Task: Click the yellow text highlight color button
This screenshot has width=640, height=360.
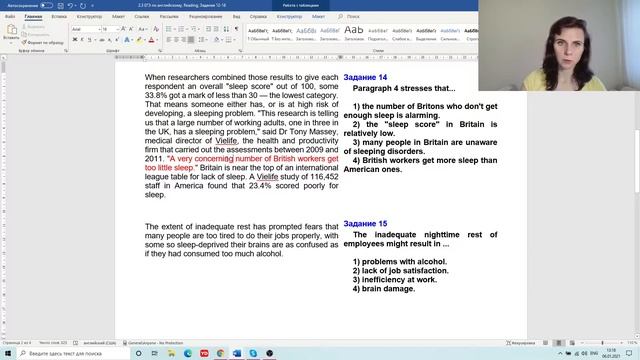Action: pyautogui.click(x=139, y=40)
